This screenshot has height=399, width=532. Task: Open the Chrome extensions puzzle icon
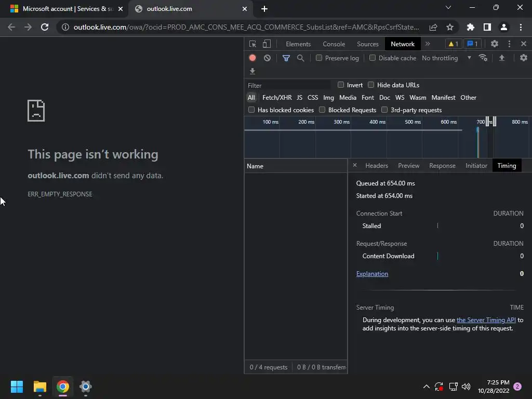click(471, 27)
